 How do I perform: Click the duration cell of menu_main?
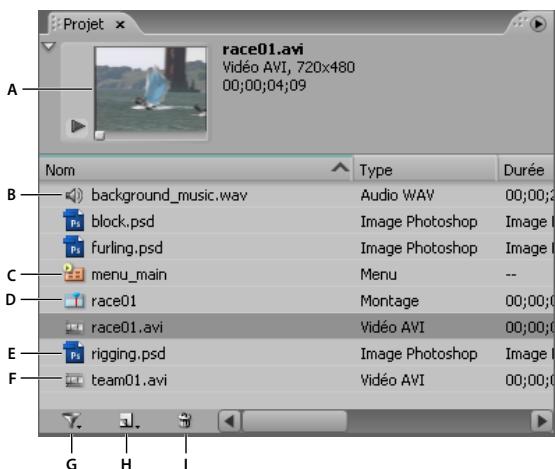[511, 275]
